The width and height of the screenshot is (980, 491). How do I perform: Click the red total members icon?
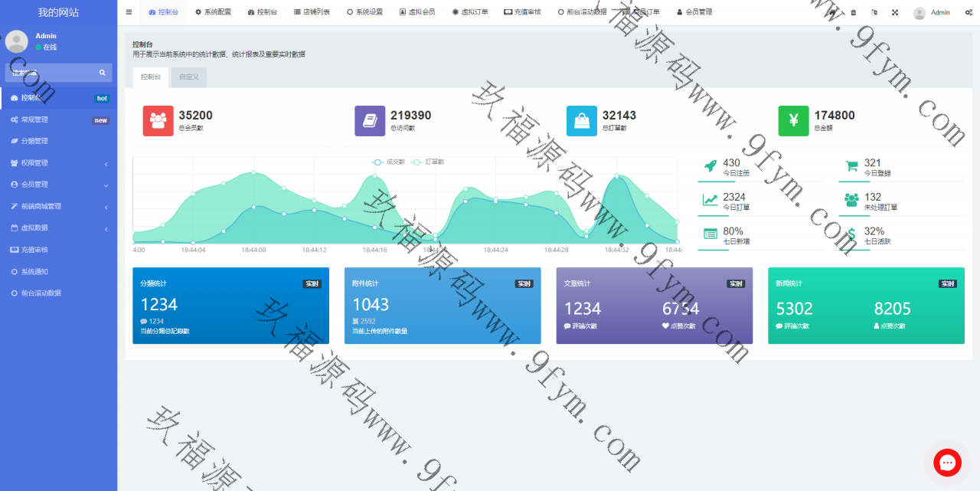158,121
